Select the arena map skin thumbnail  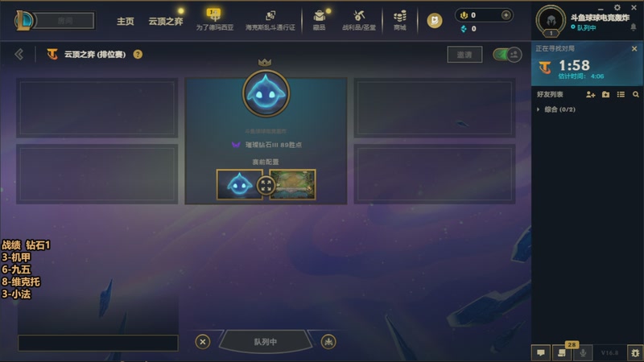coord(292,185)
